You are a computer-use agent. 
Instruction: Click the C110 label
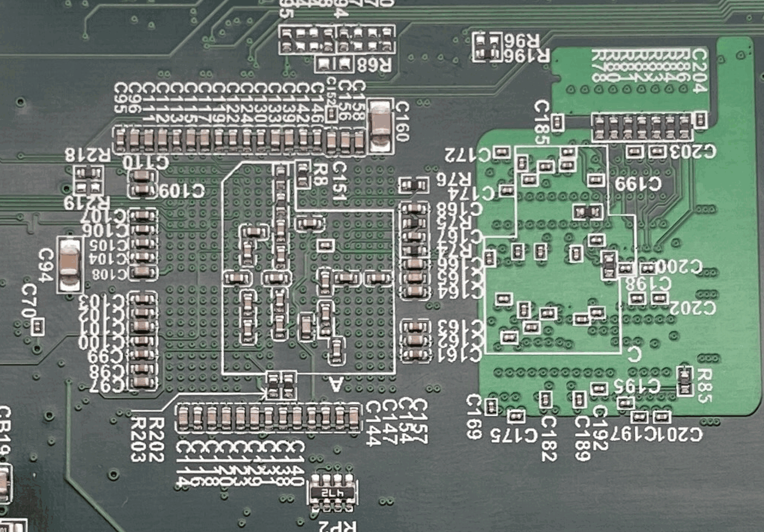pyautogui.click(x=145, y=163)
